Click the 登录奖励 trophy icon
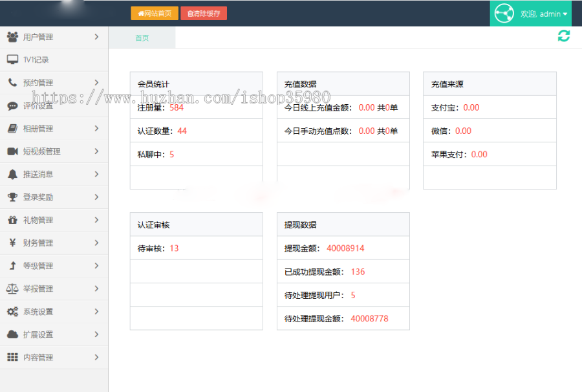 click(x=13, y=197)
